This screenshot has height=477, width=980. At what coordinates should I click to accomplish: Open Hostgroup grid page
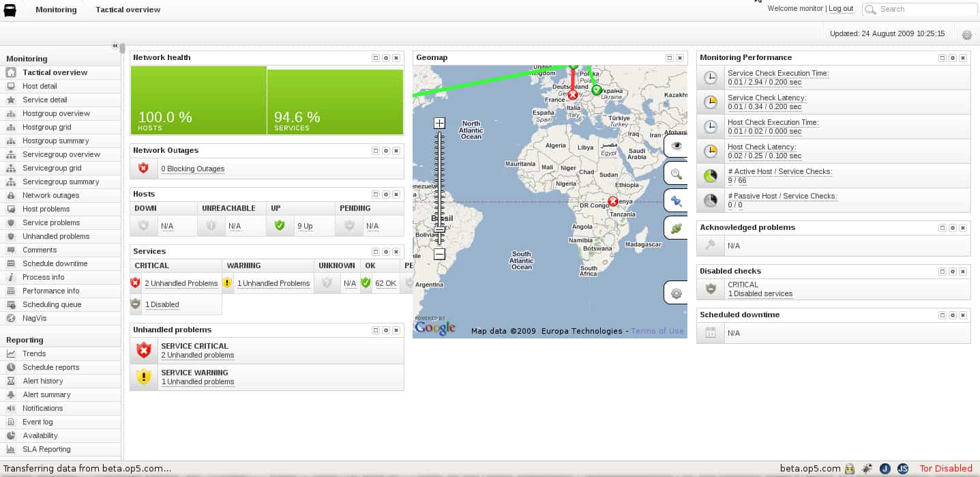(x=46, y=127)
